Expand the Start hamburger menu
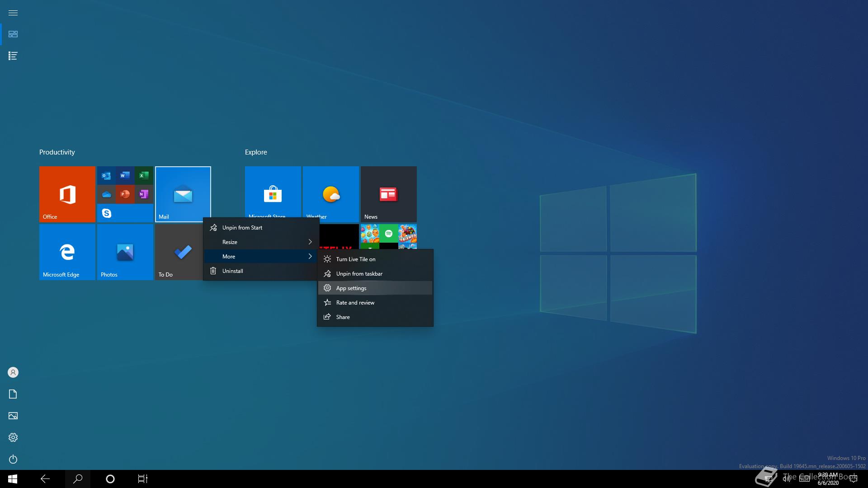The width and height of the screenshot is (868, 488). coord(13,13)
